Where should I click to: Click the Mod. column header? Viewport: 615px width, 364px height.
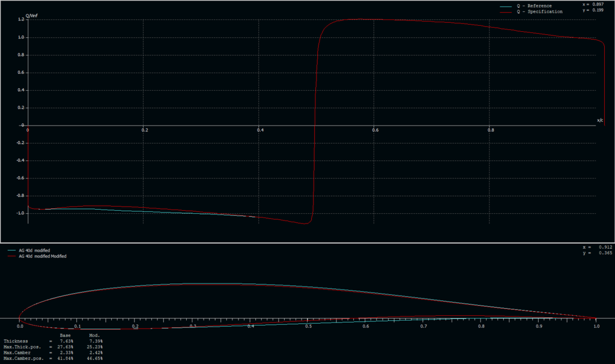94,335
